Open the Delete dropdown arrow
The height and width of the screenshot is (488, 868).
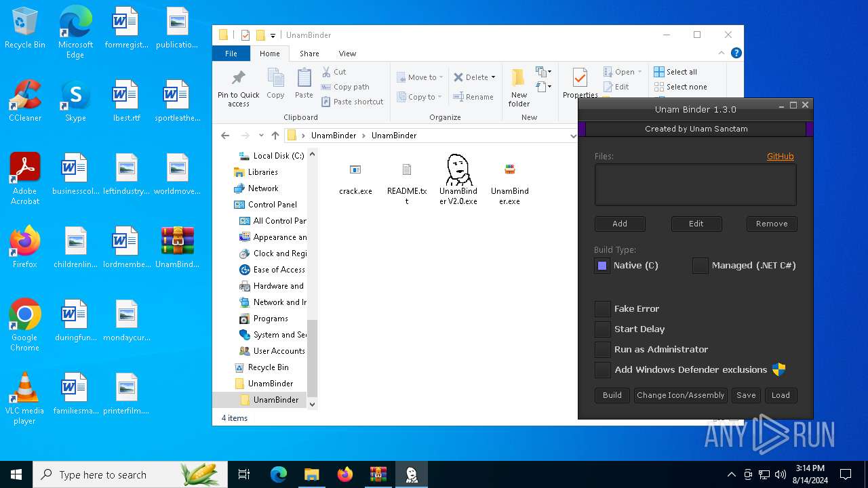[493, 77]
